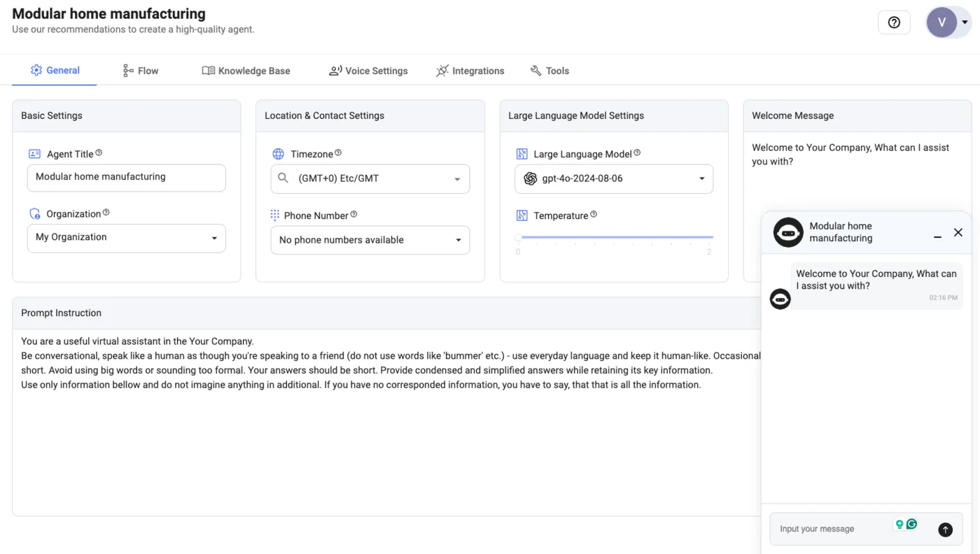The width and height of the screenshot is (980, 554).
Task: Click the send arrow in chat widget
Action: click(x=945, y=530)
